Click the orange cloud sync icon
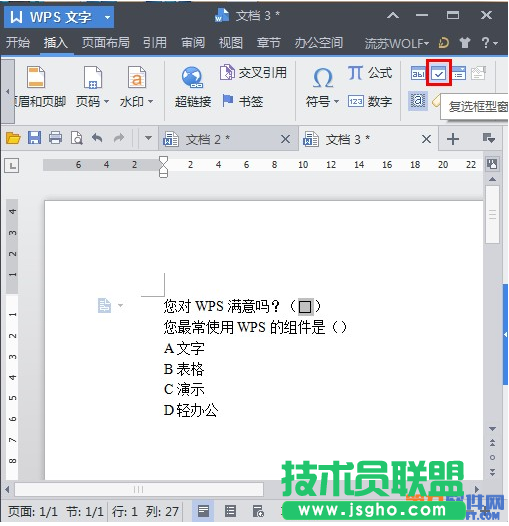The width and height of the screenshot is (509, 526). point(444,43)
